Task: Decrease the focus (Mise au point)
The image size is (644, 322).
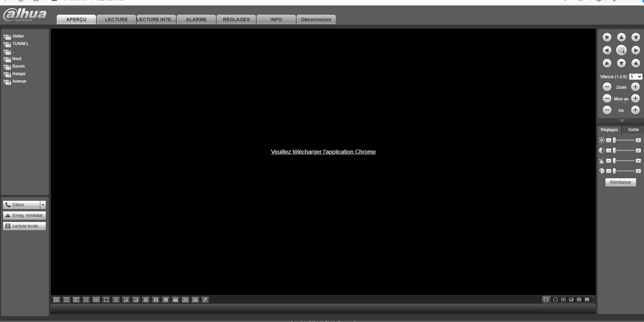Action: coord(607,98)
